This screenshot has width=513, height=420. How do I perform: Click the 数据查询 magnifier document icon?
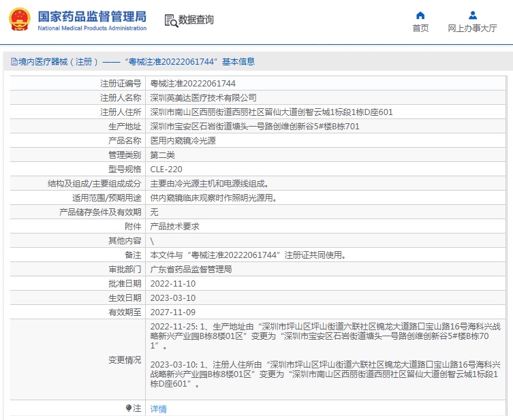coord(170,20)
